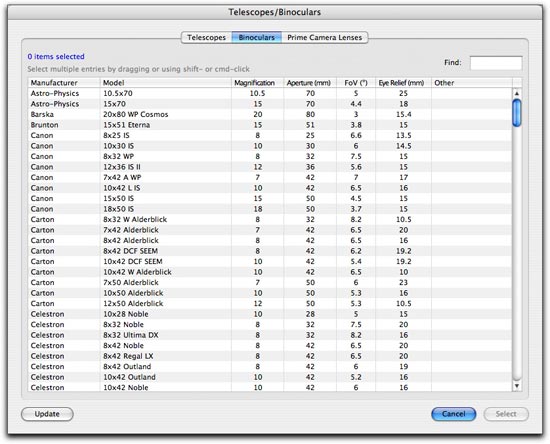The image size is (550, 444).
Task: Select the Celestron 10x42 Noble model
Action: (x=126, y=387)
